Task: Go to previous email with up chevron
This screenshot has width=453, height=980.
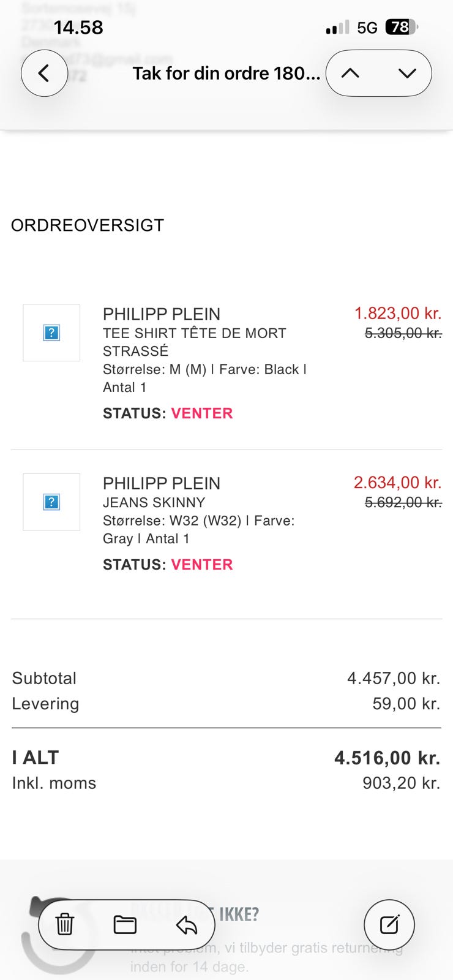Action: pyautogui.click(x=350, y=73)
